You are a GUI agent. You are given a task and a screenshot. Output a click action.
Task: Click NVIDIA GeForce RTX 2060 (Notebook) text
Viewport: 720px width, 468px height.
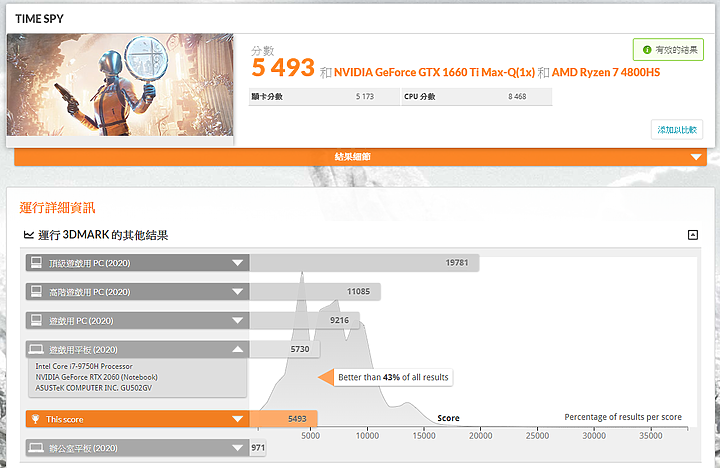coord(96,377)
